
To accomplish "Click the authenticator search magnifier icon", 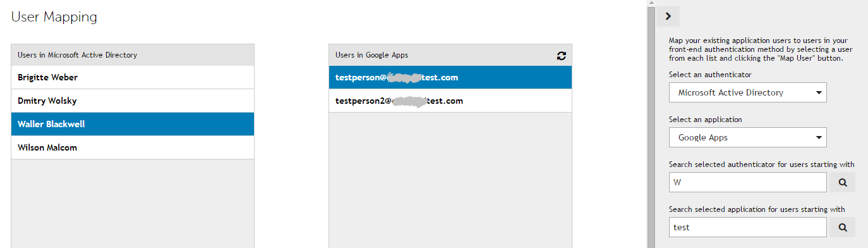I will pos(842,183).
